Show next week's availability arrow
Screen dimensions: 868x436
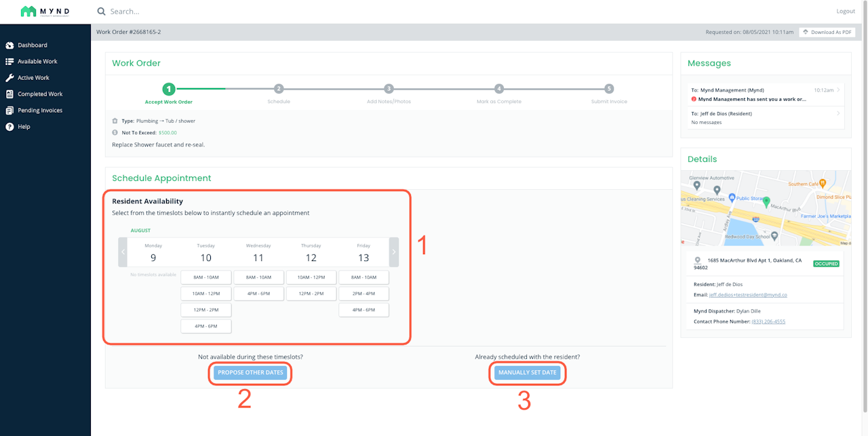394,252
